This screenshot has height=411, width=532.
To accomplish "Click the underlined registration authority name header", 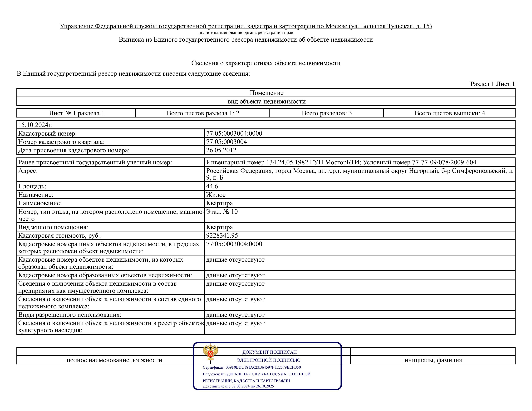I will pos(246,26).
